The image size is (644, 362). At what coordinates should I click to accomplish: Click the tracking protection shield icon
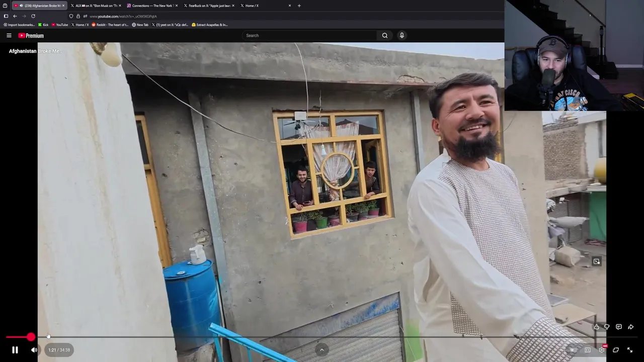pyautogui.click(x=71, y=16)
